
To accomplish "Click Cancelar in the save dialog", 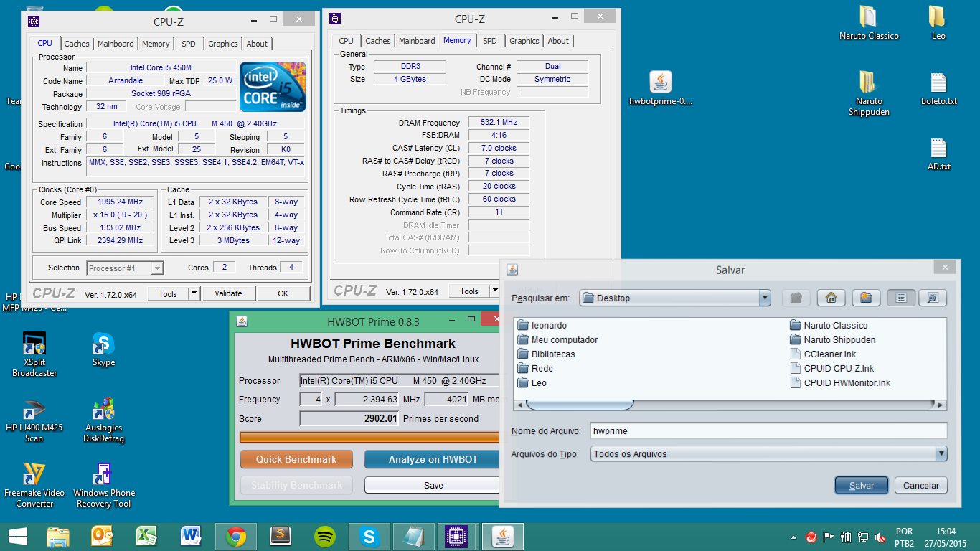I will (x=921, y=486).
